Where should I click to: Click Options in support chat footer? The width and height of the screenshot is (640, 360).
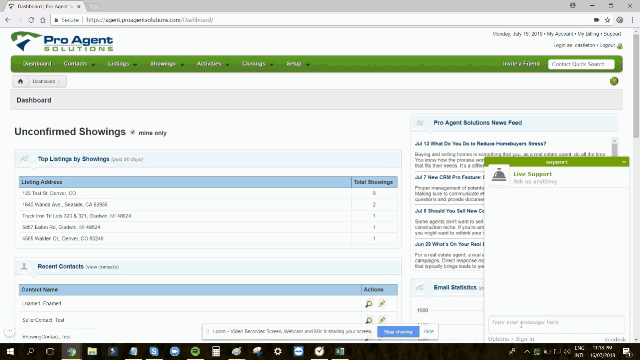(499, 339)
